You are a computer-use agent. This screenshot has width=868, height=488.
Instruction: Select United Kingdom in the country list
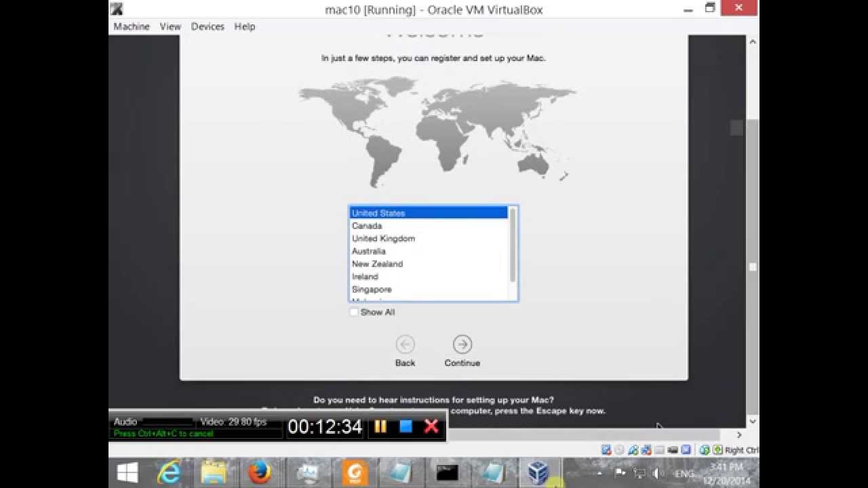click(x=429, y=239)
